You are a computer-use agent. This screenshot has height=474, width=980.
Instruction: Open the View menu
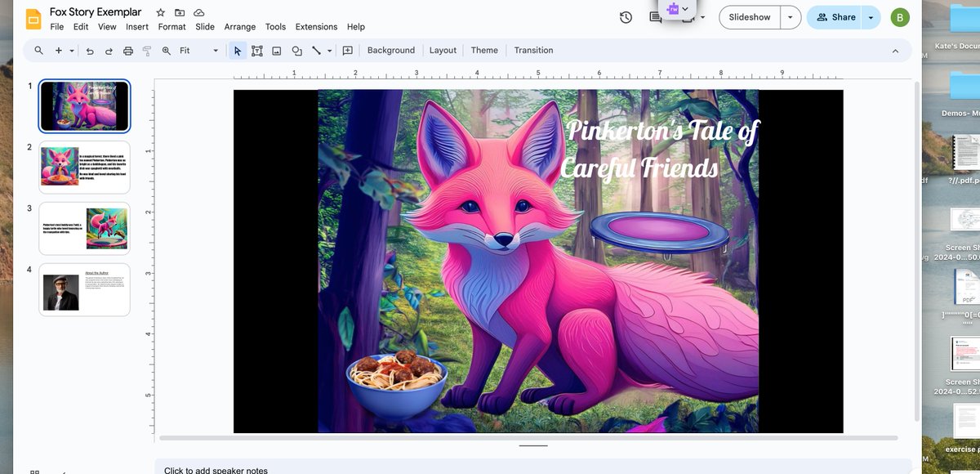pos(107,27)
